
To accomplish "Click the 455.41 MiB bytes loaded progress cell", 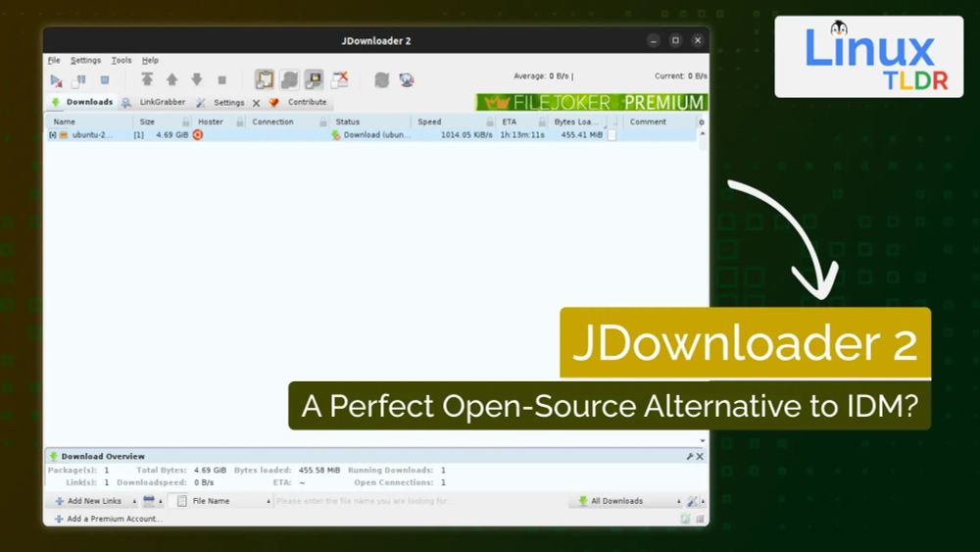I will click(582, 135).
